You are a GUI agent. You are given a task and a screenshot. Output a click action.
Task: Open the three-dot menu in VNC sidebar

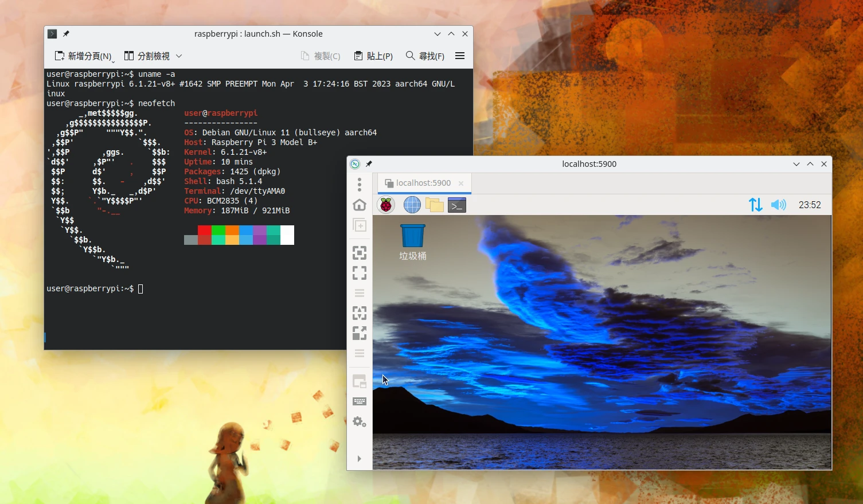pyautogui.click(x=360, y=185)
